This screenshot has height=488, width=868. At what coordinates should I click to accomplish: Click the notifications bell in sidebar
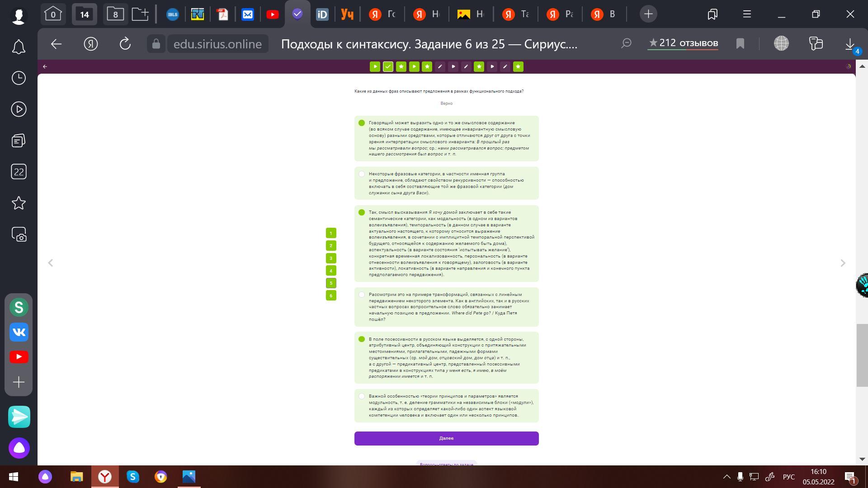tap(19, 47)
